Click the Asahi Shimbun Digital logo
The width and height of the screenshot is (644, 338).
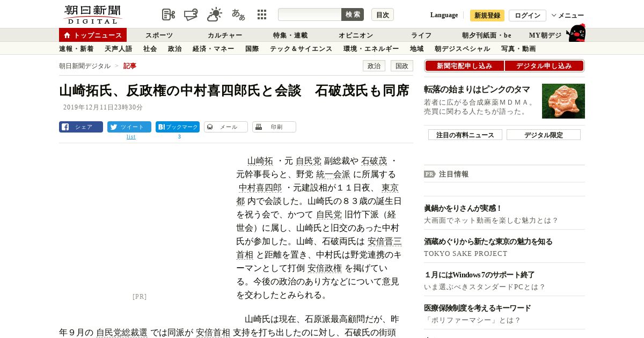(x=92, y=14)
